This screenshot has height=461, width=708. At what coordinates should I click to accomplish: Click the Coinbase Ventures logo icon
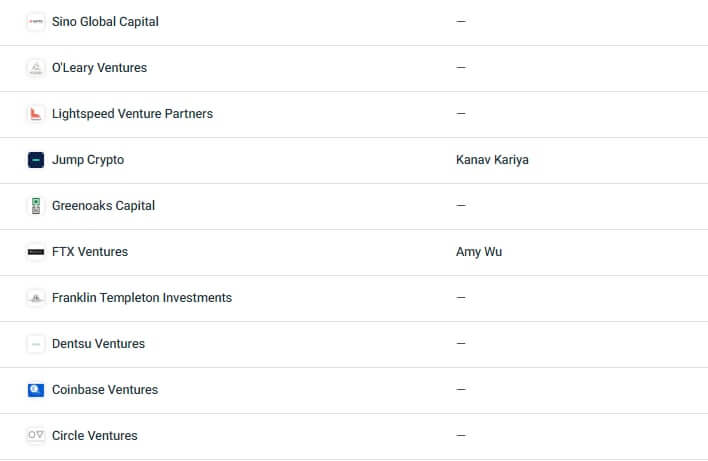[36, 390]
